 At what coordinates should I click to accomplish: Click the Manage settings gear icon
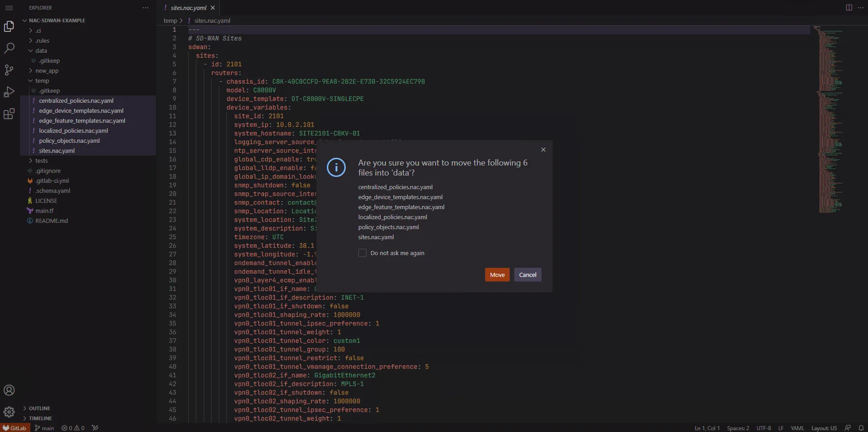click(9, 412)
